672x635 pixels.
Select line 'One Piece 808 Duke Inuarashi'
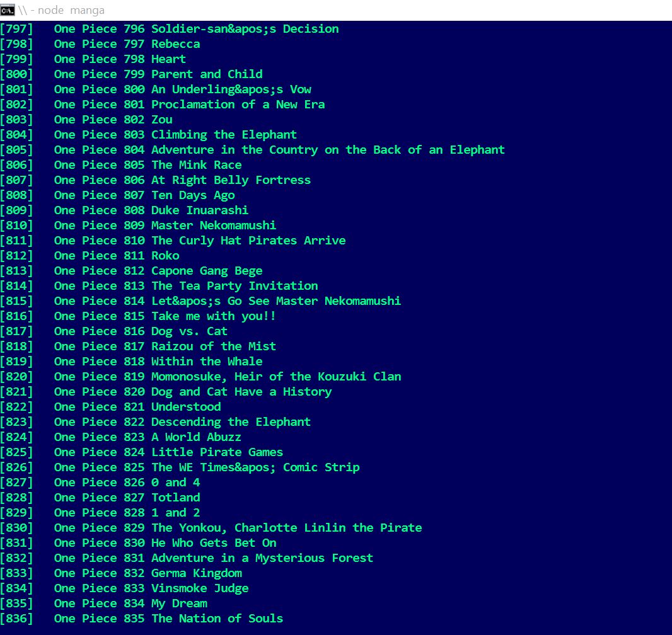(x=151, y=210)
